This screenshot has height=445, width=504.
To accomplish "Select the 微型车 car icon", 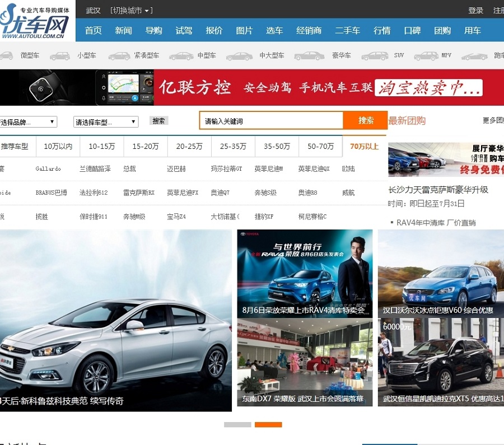I will [6, 56].
